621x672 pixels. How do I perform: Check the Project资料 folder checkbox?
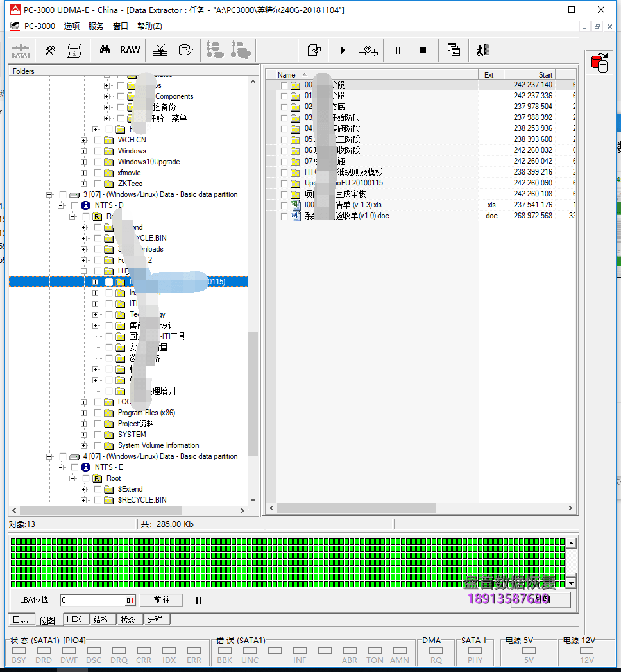(x=98, y=424)
